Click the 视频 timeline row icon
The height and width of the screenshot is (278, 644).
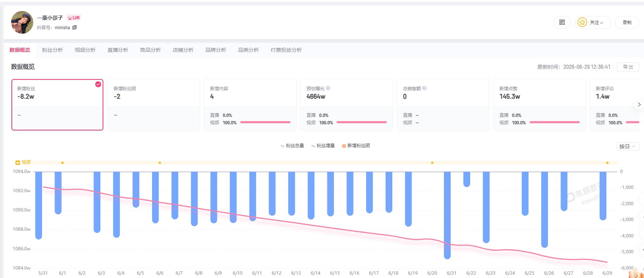(x=18, y=162)
